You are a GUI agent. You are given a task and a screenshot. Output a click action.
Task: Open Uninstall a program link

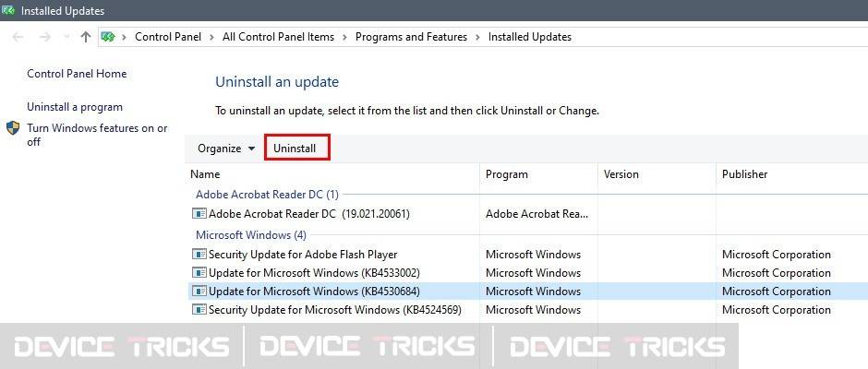click(x=75, y=107)
